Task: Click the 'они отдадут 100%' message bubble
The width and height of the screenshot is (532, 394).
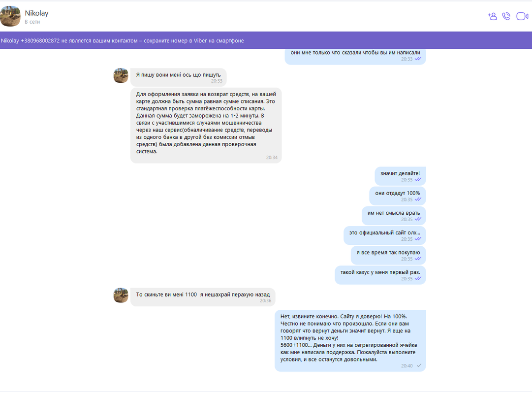Action: coord(398,196)
